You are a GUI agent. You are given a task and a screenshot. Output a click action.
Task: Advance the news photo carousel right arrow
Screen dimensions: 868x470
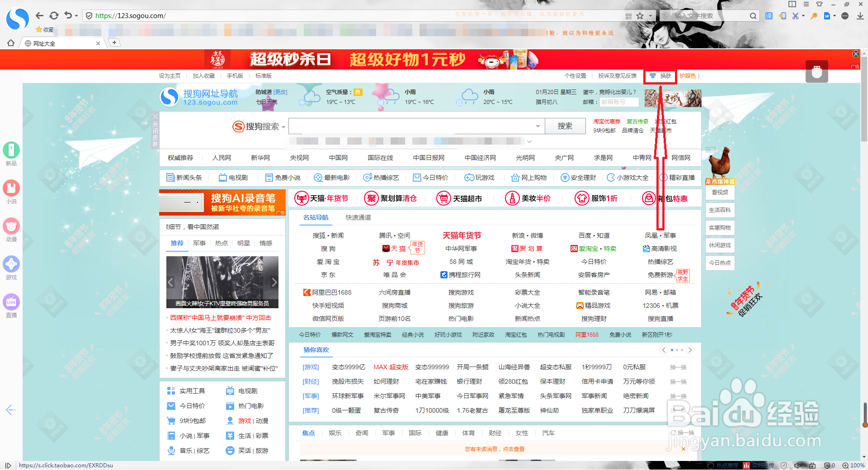274,282
